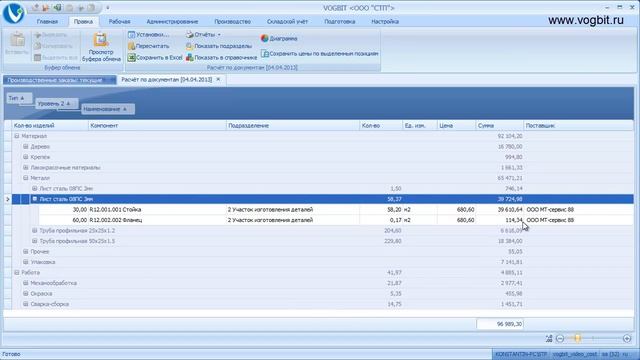Click the total 96 989,30 footer field
640x360 pixels.
(500, 324)
